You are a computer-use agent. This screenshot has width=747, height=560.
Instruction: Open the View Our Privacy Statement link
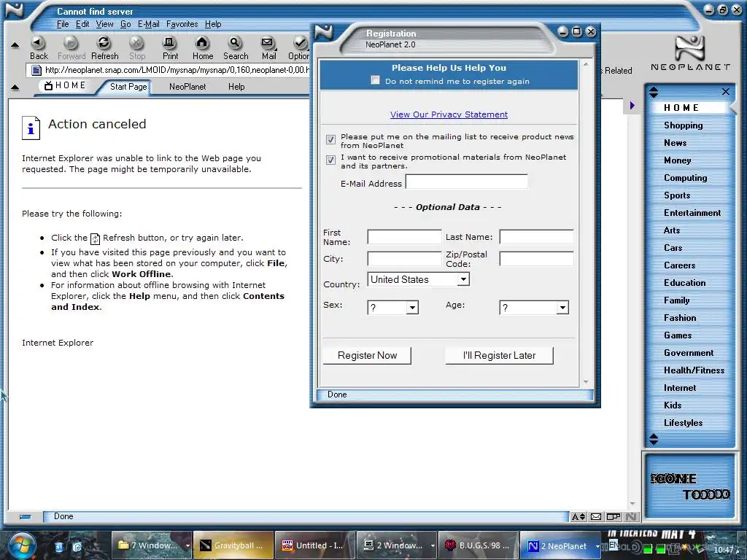[449, 114]
